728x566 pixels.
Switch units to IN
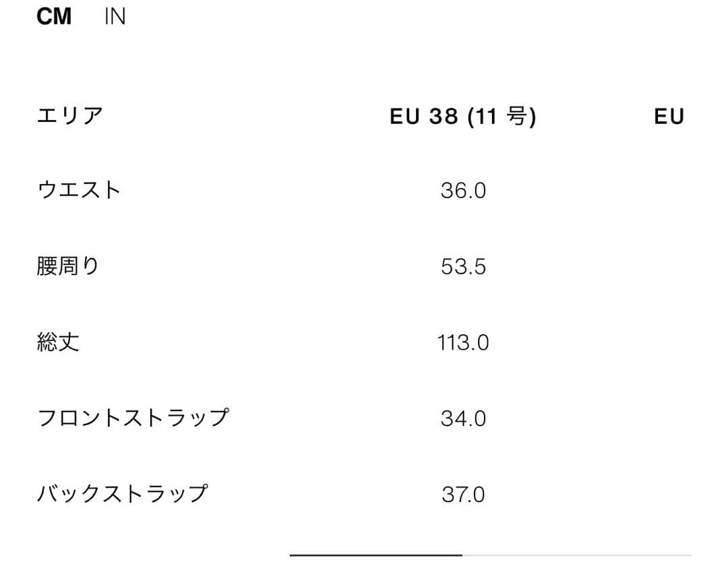(115, 17)
